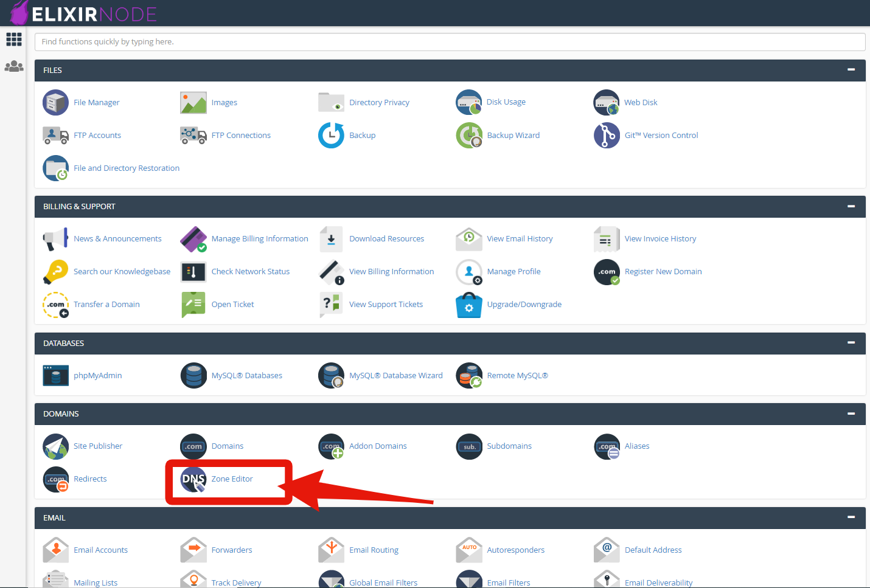Open the Web Disk icon
Image resolution: width=870 pixels, height=588 pixels.
[x=607, y=102]
